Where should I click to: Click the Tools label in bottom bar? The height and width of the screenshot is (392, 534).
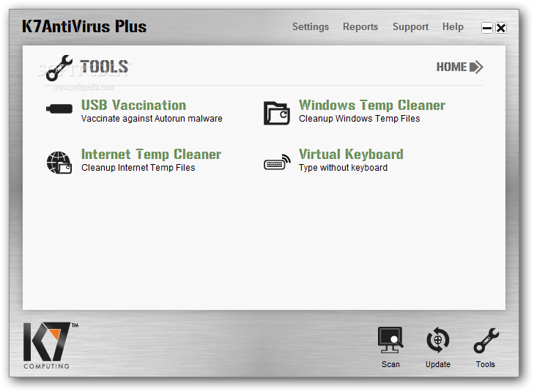click(486, 364)
